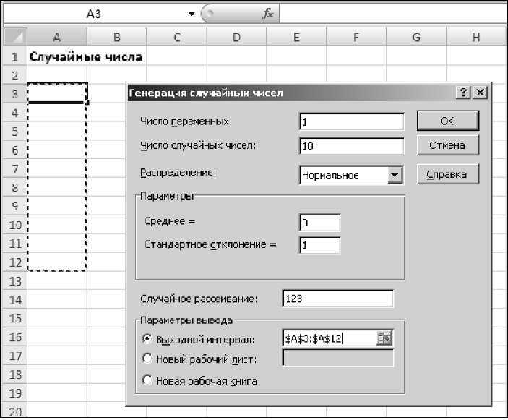Select row 2 header
The width and height of the screenshot is (508, 420).
coord(15,75)
